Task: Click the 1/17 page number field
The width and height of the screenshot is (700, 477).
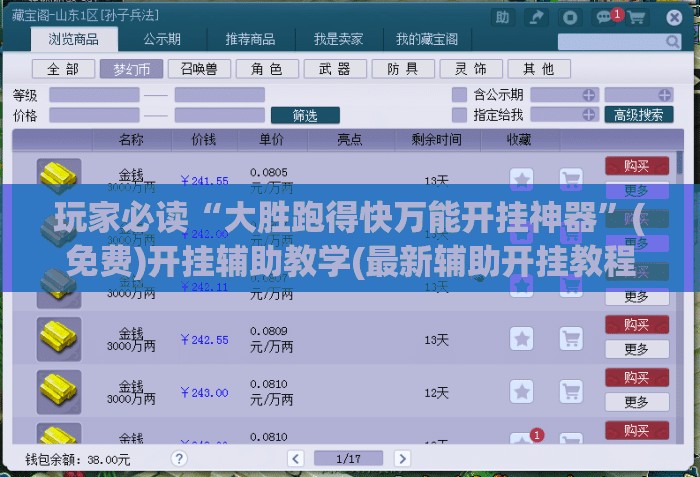Action: (x=348, y=458)
